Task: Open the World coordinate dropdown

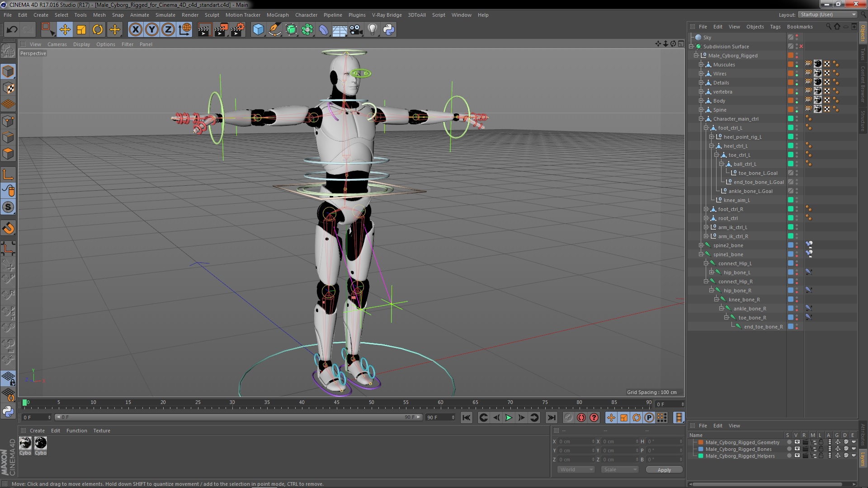Action: pyautogui.click(x=576, y=470)
